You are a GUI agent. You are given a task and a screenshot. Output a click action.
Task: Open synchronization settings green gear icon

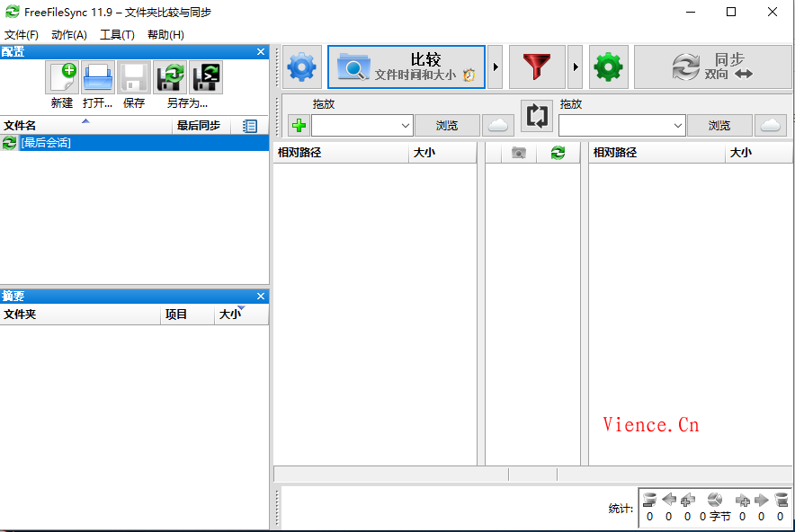pos(609,67)
